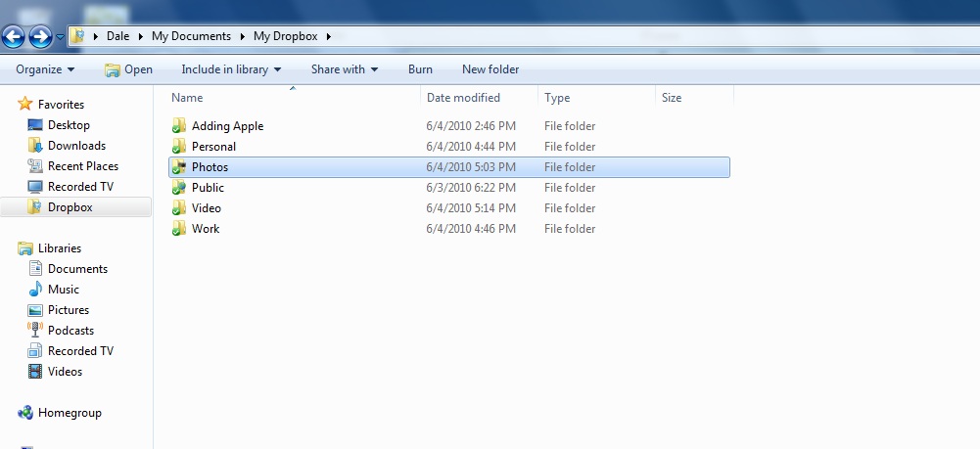Open Downloads from Favorites
980x449 pixels.
point(77,146)
